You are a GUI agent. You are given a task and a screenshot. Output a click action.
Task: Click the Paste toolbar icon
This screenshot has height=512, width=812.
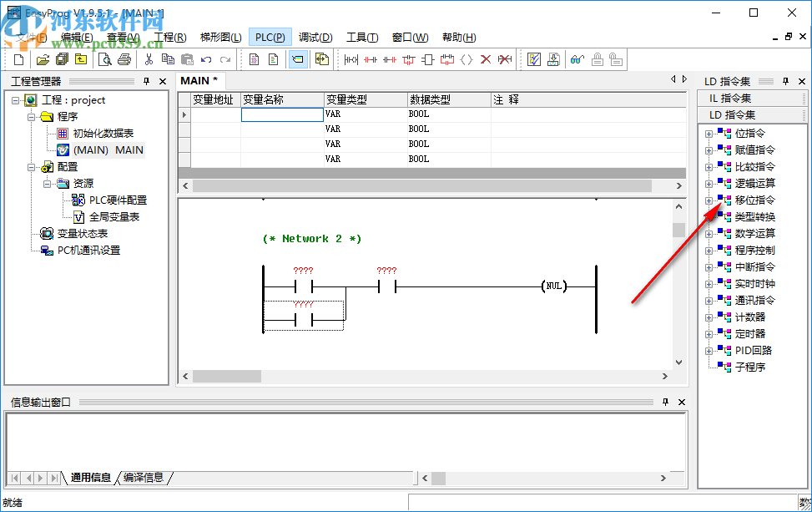tap(187, 59)
